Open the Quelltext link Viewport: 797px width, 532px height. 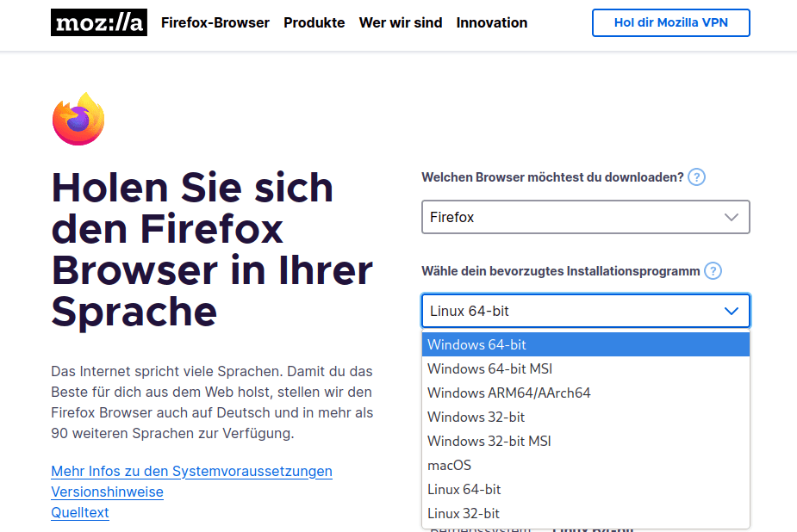point(80,513)
